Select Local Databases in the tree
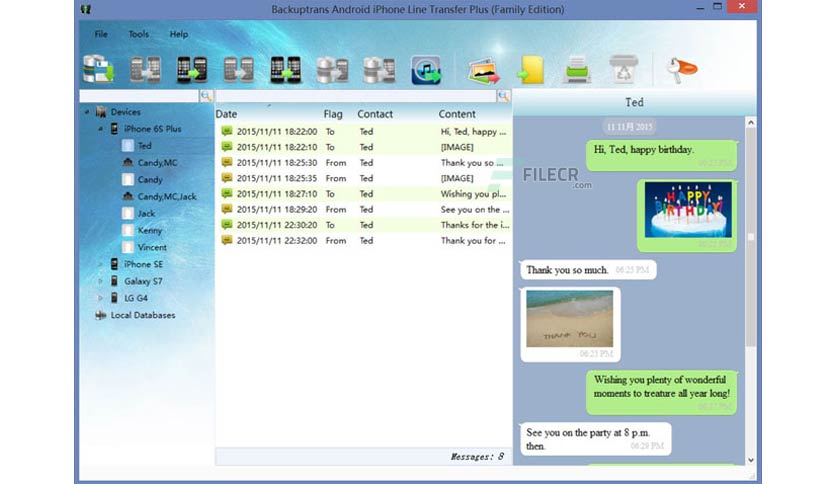The height and width of the screenshot is (484, 836). [143, 315]
